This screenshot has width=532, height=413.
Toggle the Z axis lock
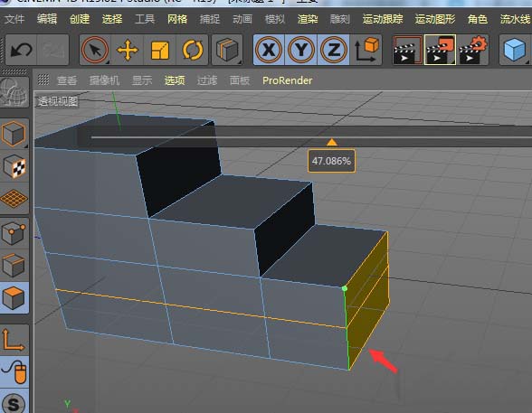333,50
